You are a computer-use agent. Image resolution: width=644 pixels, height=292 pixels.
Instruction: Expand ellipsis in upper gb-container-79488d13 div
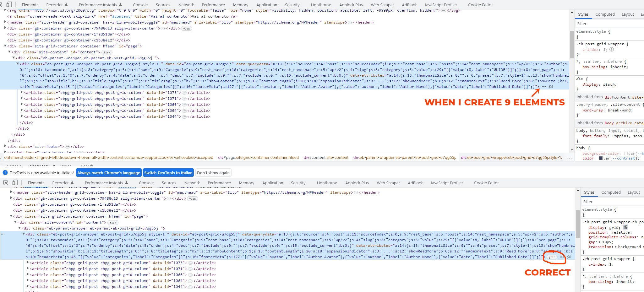click(x=163, y=28)
